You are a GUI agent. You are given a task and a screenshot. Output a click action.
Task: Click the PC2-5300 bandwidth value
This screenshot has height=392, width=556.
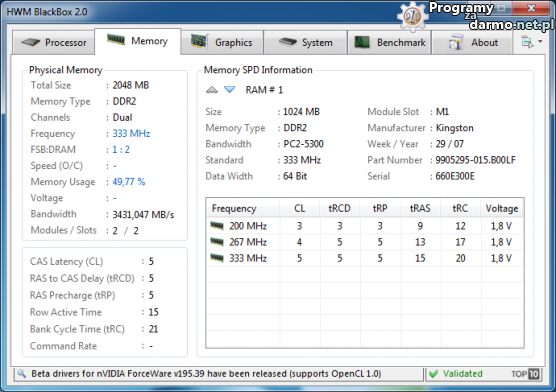[x=303, y=144]
